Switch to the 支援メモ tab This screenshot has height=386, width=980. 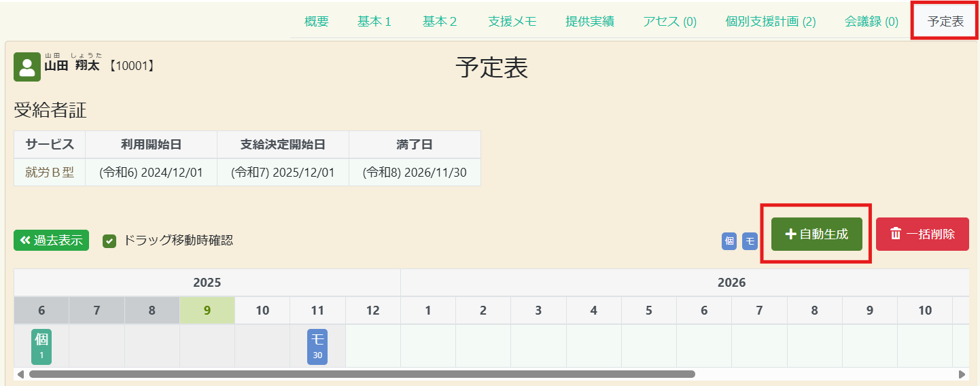(512, 21)
